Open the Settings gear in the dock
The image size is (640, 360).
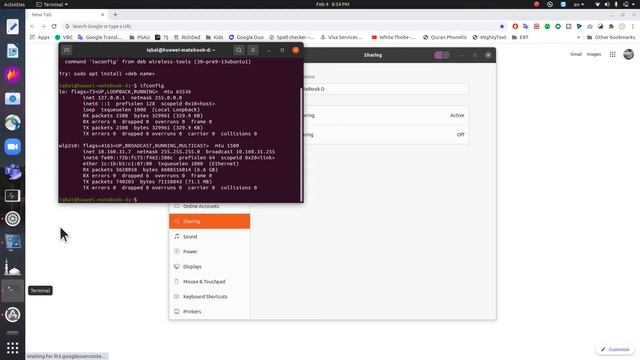click(x=13, y=219)
